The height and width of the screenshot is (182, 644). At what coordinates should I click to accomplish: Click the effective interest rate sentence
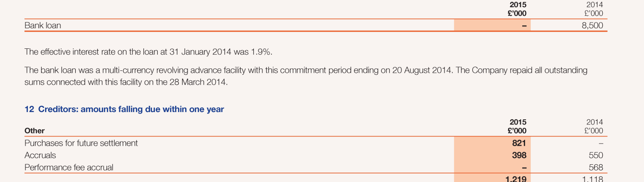point(152,52)
